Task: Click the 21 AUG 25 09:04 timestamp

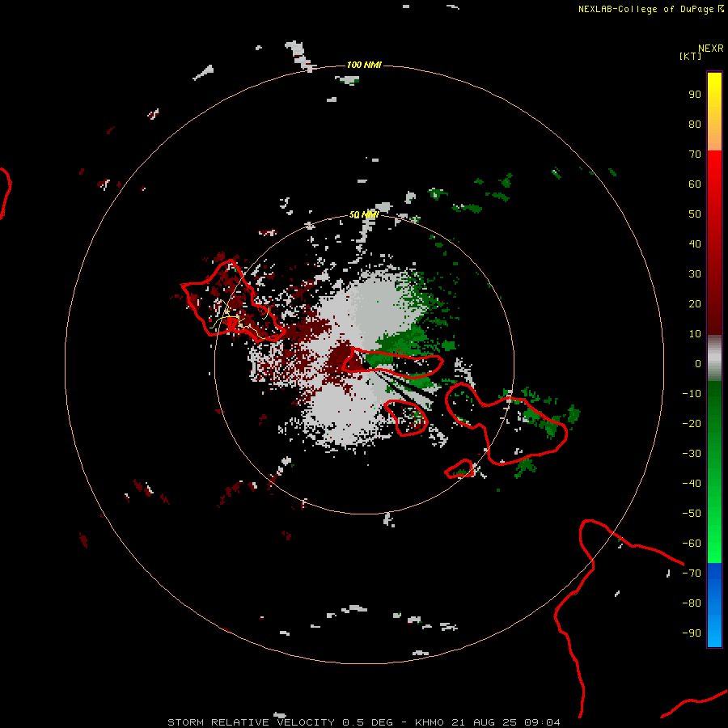Action: pos(506,722)
